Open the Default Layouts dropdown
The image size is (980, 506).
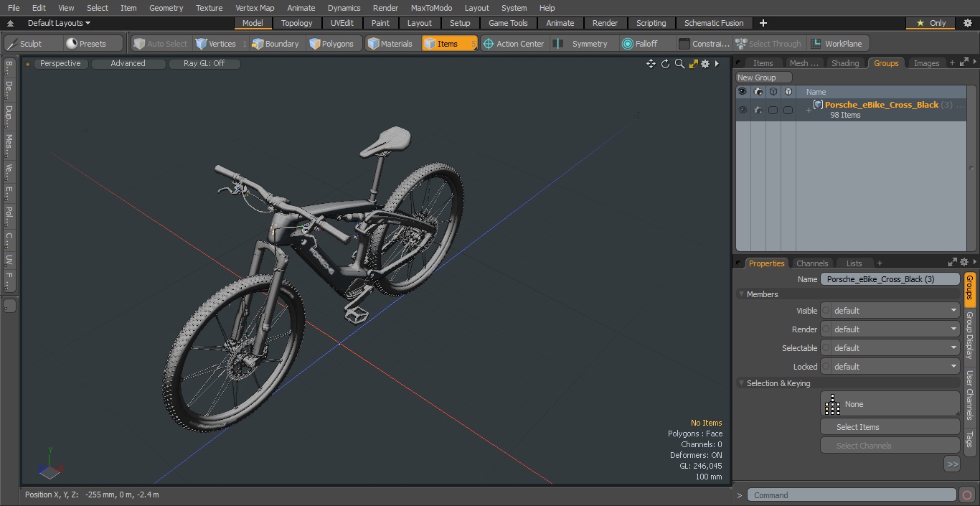pos(59,23)
